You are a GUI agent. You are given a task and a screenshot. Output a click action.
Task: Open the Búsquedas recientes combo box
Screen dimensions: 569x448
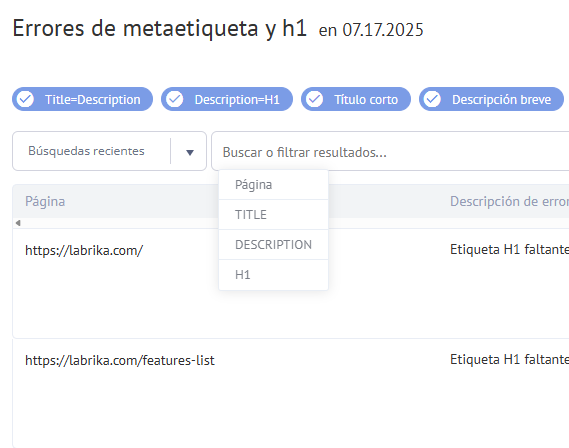click(109, 151)
